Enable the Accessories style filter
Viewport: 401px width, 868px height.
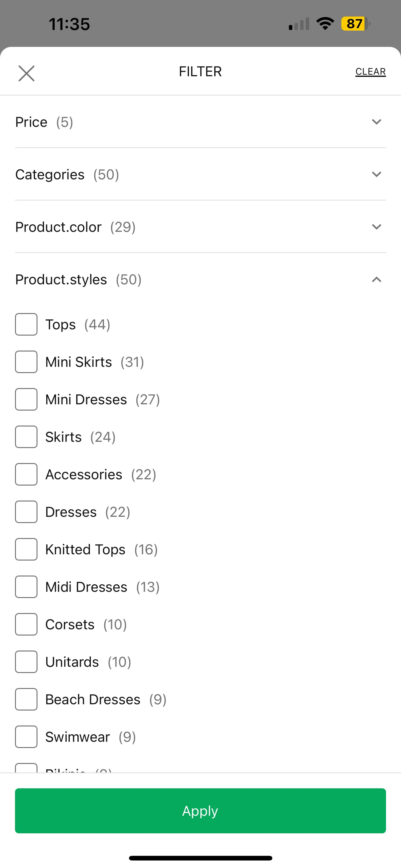pos(26,474)
